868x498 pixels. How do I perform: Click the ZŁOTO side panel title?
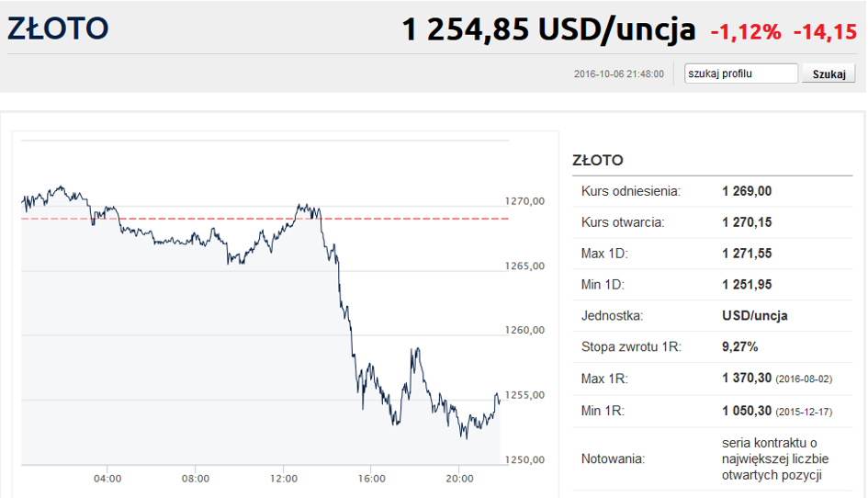(x=598, y=160)
